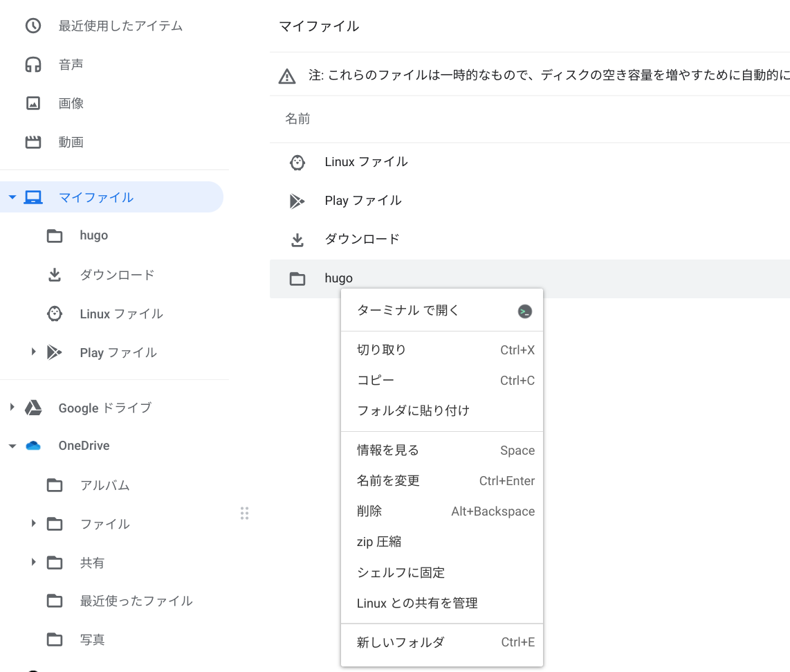Click the OneDrive cloud icon in sidebar

[x=33, y=446]
